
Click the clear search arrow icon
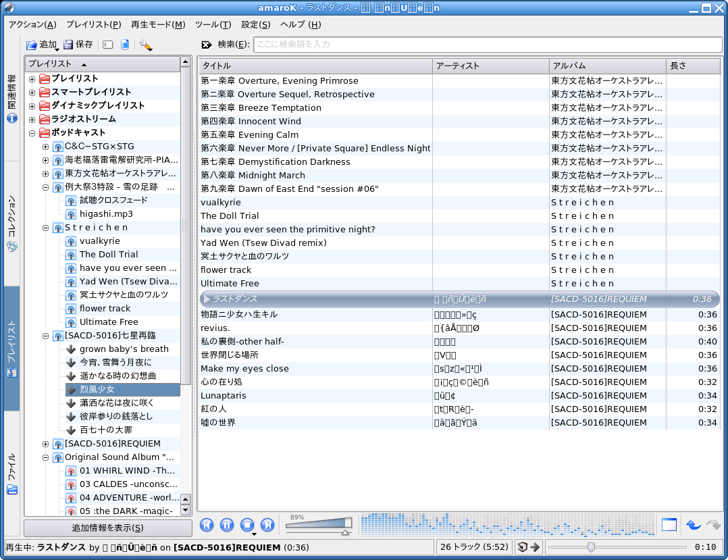tap(207, 45)
